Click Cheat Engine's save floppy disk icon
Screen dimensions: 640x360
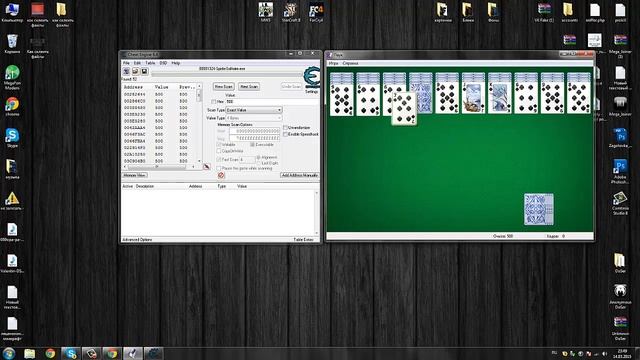[x=144, y=71]
